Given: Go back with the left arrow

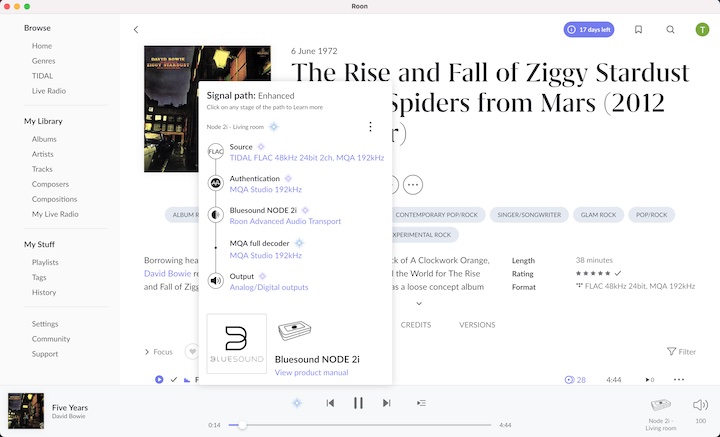Looking at the screenshot, I should click(136, 29).
